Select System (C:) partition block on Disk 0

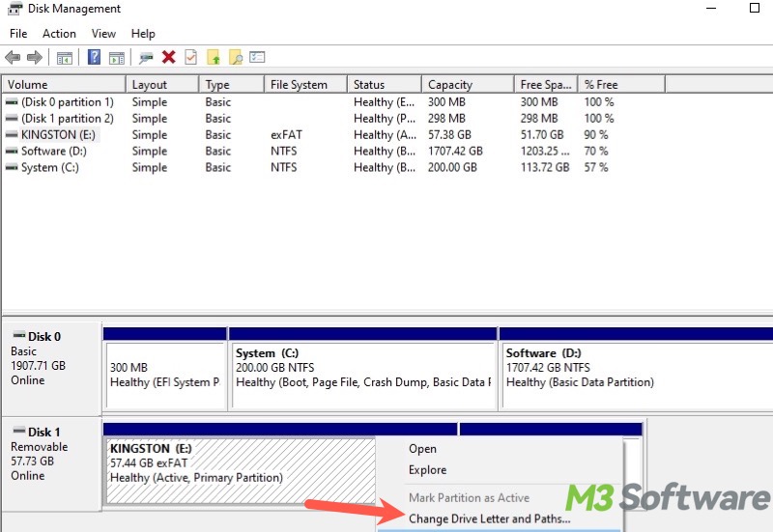tap(362, 368)
